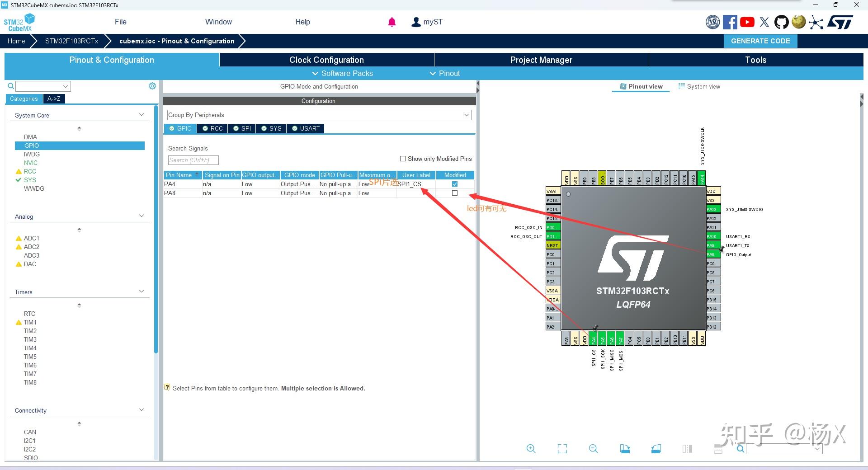Toggle Show only Modified Pins checkbox
Viewport: 868px width, 470px height.
tap(403, 159)
